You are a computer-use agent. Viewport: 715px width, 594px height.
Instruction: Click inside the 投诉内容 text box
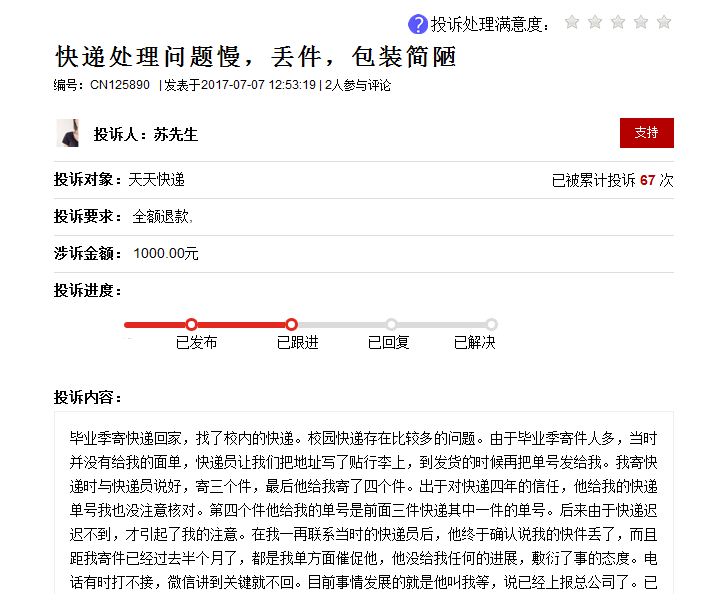coord(364,500)
